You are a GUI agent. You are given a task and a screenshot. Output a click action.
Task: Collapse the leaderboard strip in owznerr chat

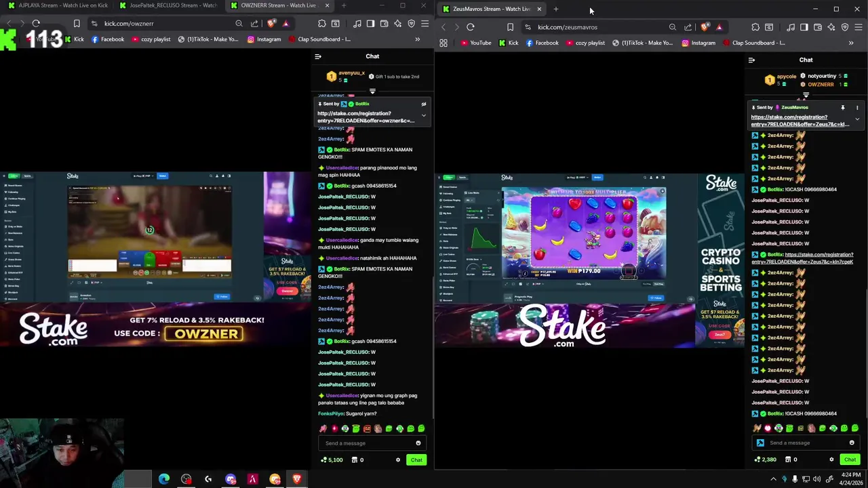[372, 91]
